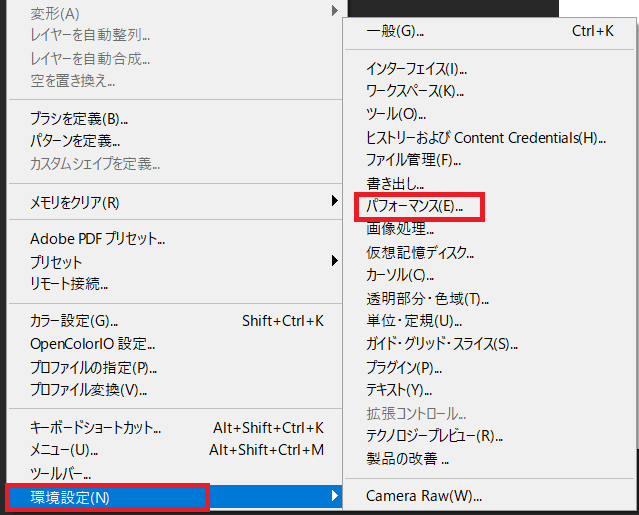This screenshot has width=639, height=515.
Task: Open メニュー(U)... customization
Action: (x=175, y=450)
